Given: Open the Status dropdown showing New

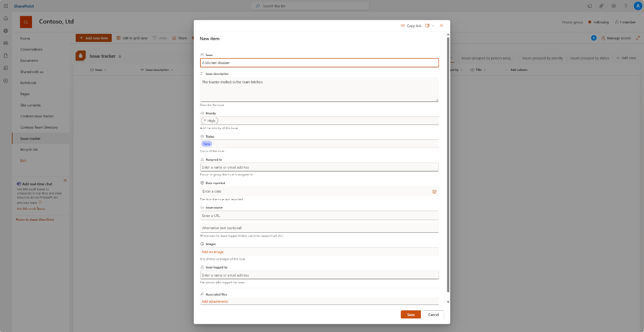Looking at the screenshot, I should [319, 143].
